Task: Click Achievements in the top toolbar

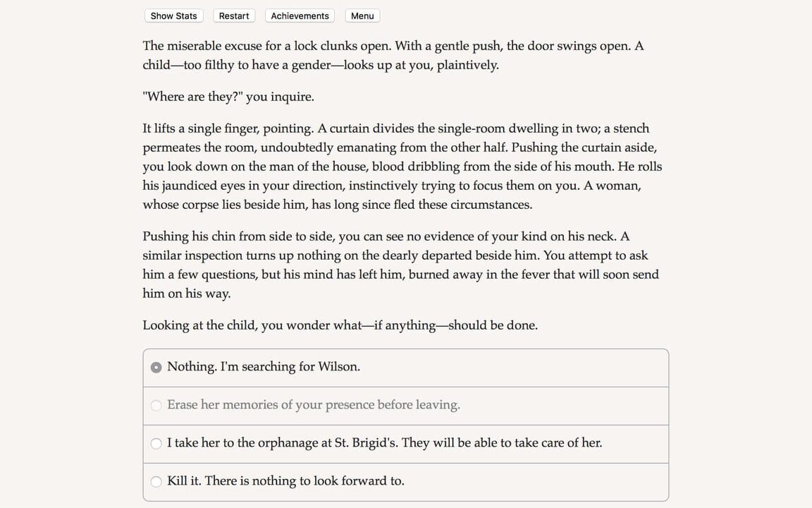Action: point(299,16)
